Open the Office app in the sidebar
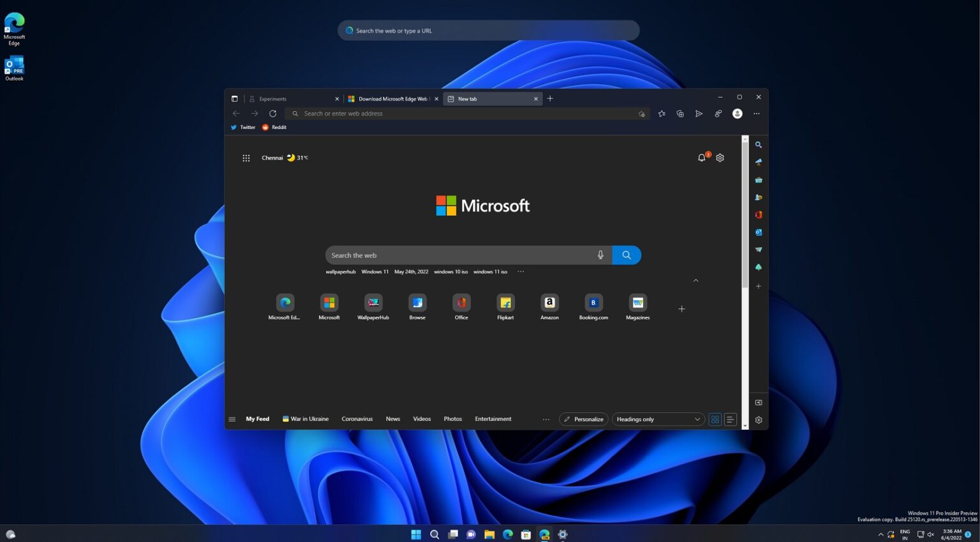The width and height of the screenshot is (980, 542). 759,215
